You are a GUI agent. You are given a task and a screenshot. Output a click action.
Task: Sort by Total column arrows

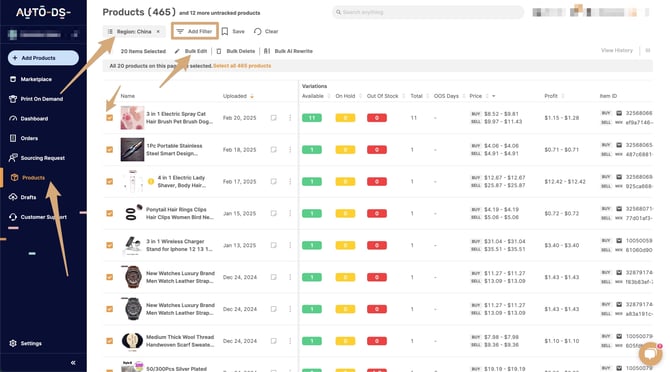[x=427, y=96]
